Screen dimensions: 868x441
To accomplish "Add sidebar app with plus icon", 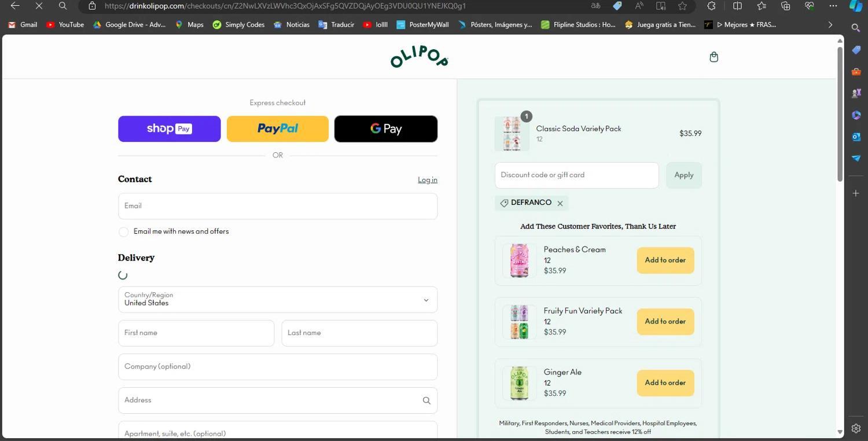I will [x=856, y=193].
